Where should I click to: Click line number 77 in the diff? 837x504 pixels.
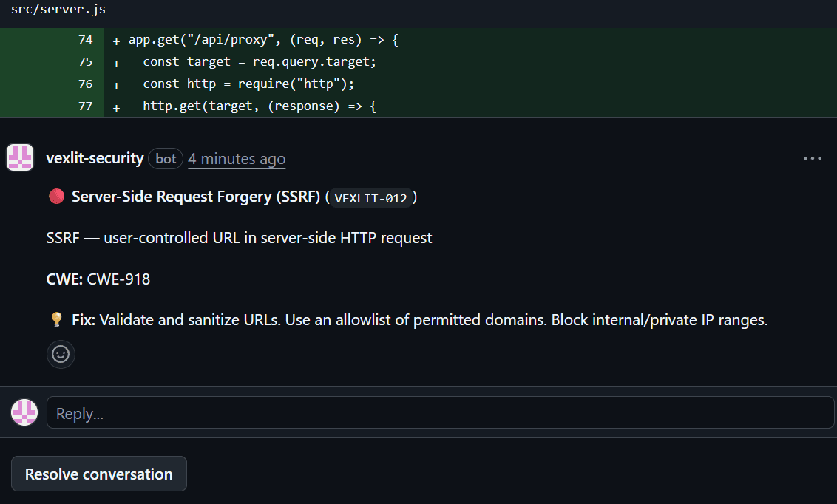(84, 106)
